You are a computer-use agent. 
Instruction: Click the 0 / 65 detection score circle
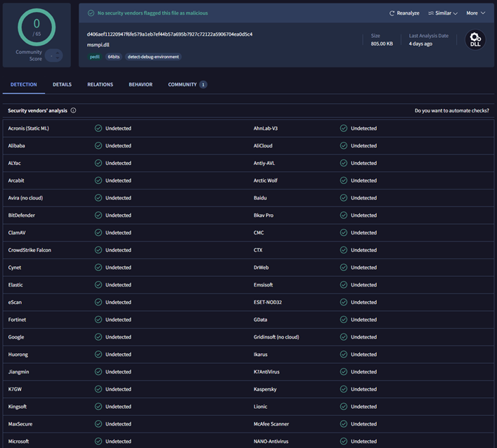[x=37, y=27]
